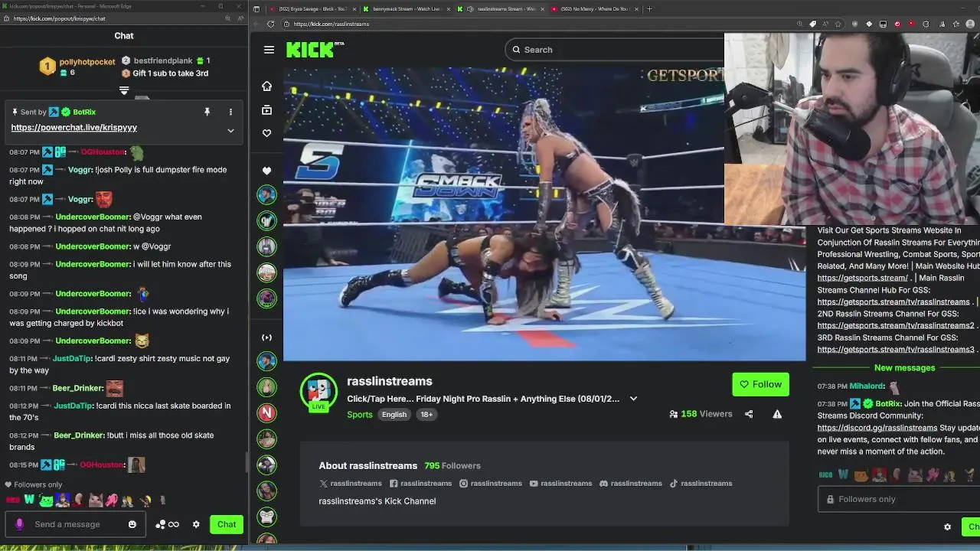Click the powerchat.live/krispyyy link
Viewport: 980px width, 551px height.
click(x=74, y=128)
